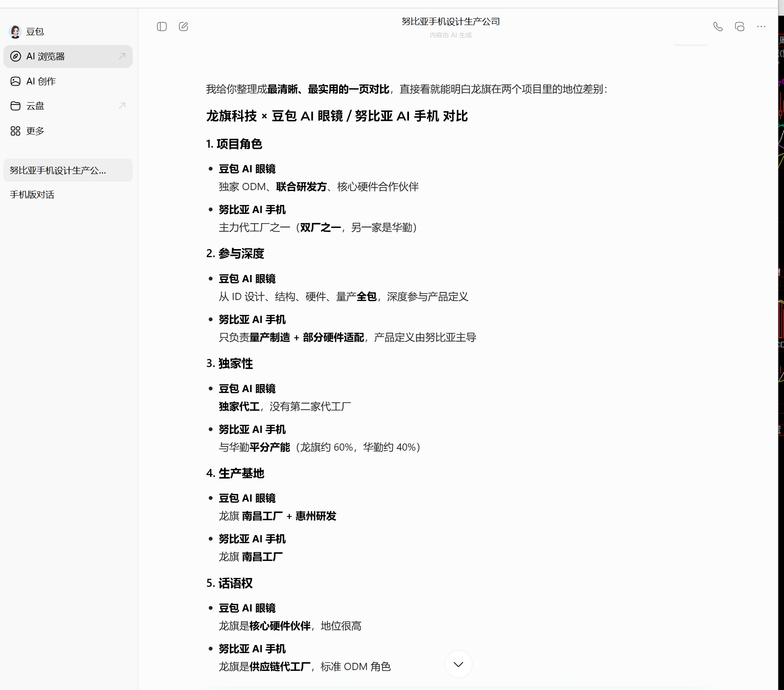Click the heading 龙旗科技 × 豆包 AI 眼镜

coord(337,116)
